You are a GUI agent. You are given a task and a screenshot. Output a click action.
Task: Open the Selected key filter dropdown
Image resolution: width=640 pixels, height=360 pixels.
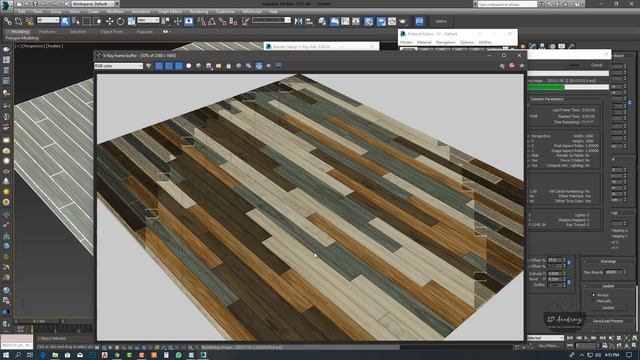pos(545,338)
